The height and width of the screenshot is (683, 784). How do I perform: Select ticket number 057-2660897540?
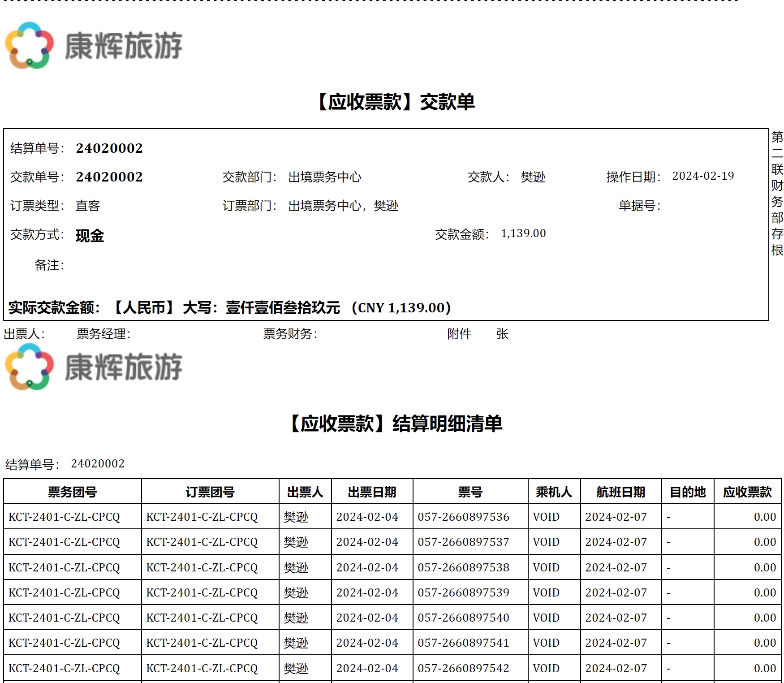pos(463,618)
